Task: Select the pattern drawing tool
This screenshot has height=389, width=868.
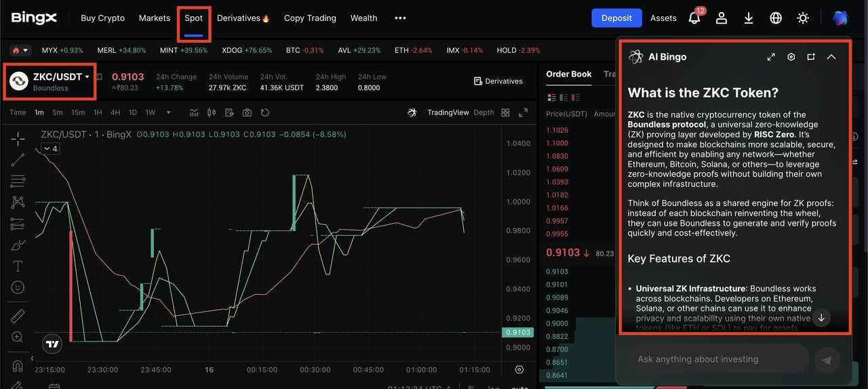Action: pyautogui.click(x=18, y=202)
